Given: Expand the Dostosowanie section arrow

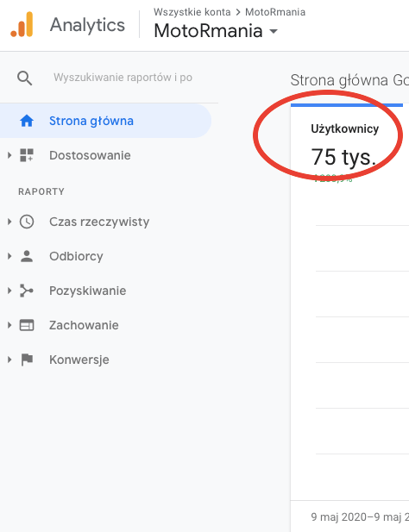Looking at the screenshot, I should 9,155.
